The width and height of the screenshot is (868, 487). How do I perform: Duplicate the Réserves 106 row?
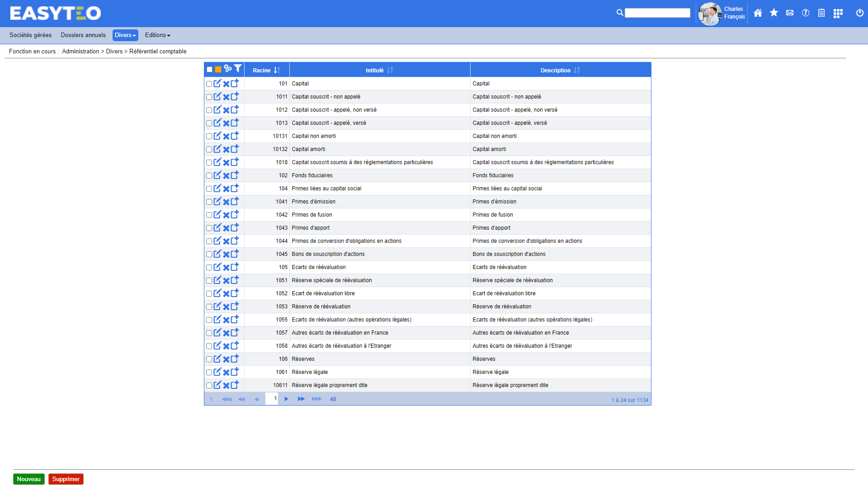pyautogui.click(x=235, y=359)
